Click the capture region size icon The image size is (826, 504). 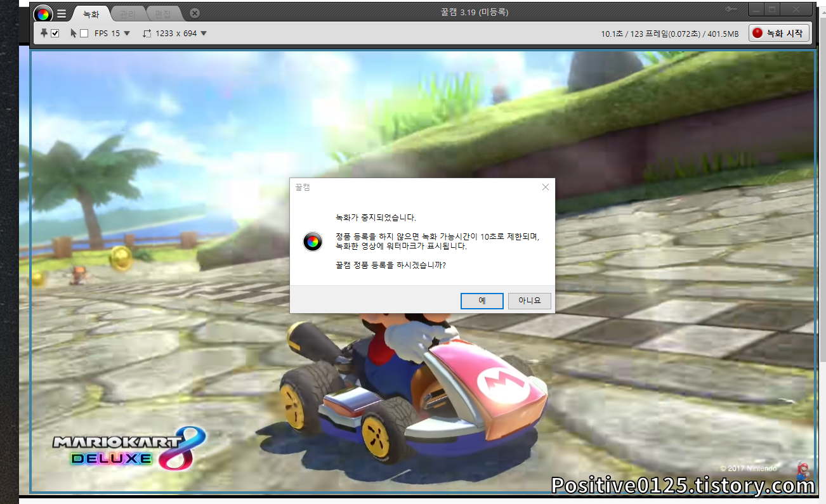pos(147,33)
